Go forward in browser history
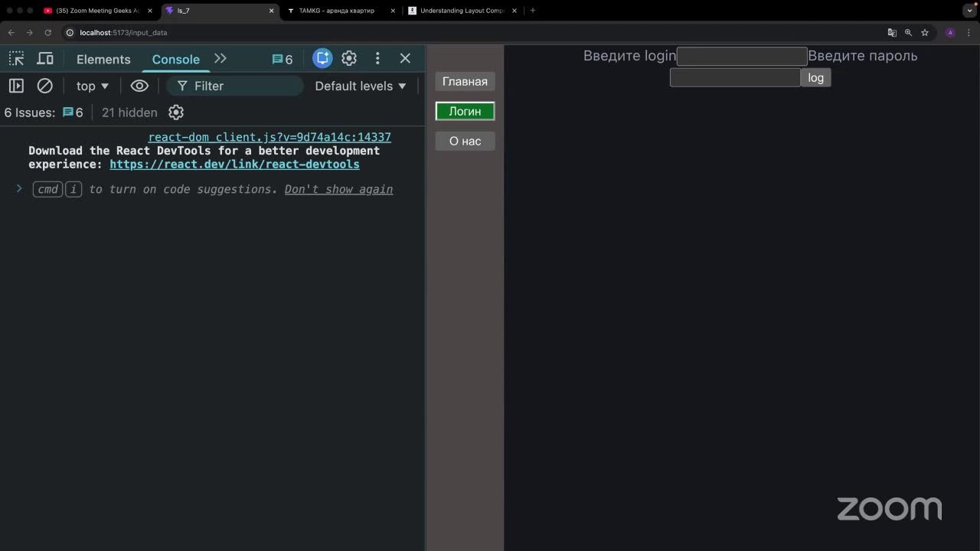The height and width of the screenshot is (551, 980). point(29,33)
